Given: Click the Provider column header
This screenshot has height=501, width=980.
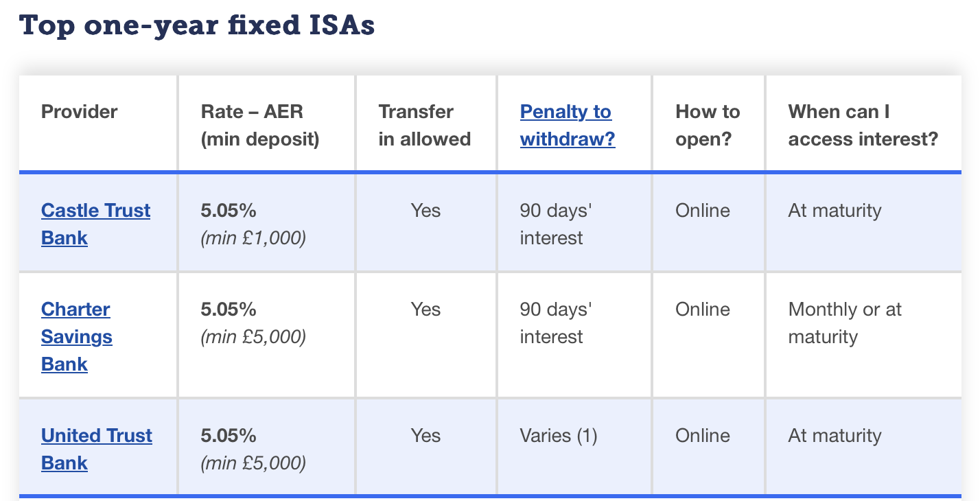Looking at the screenshot, I should (80, 111).
